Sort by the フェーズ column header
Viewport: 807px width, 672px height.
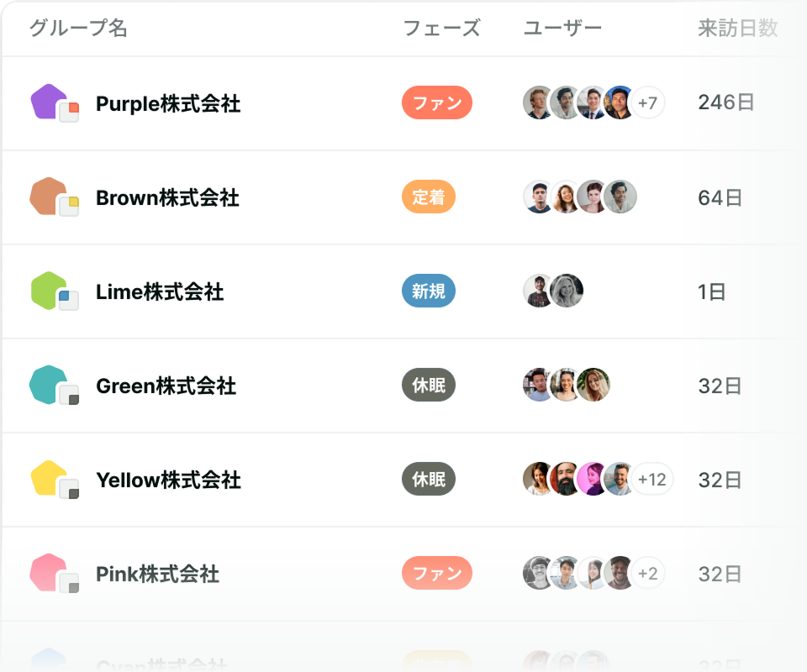click(441, 29)
